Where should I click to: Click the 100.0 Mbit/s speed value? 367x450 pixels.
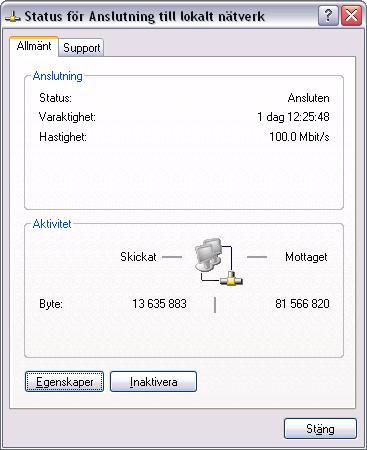[x=299, y=137]
